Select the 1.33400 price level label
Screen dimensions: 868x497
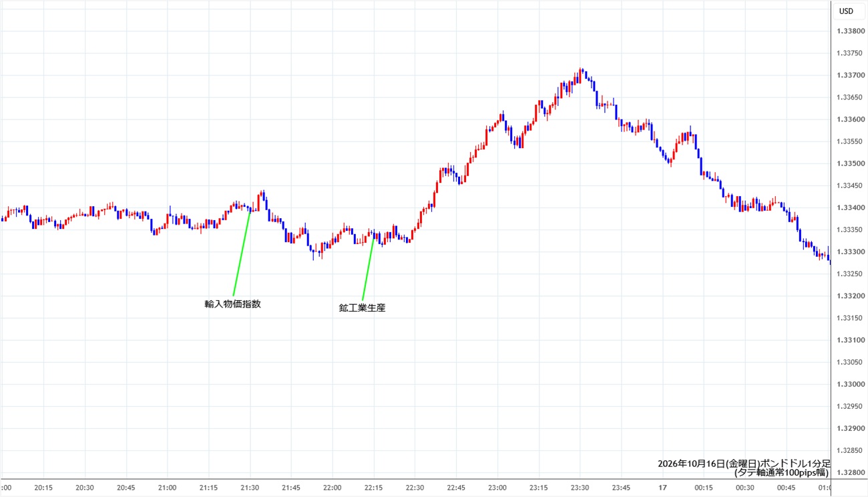click(849, 207)
